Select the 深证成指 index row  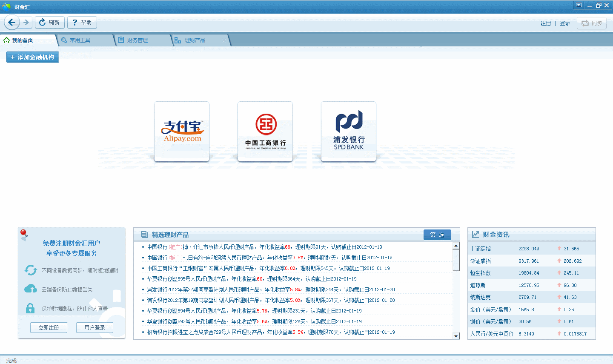(531, 261)
